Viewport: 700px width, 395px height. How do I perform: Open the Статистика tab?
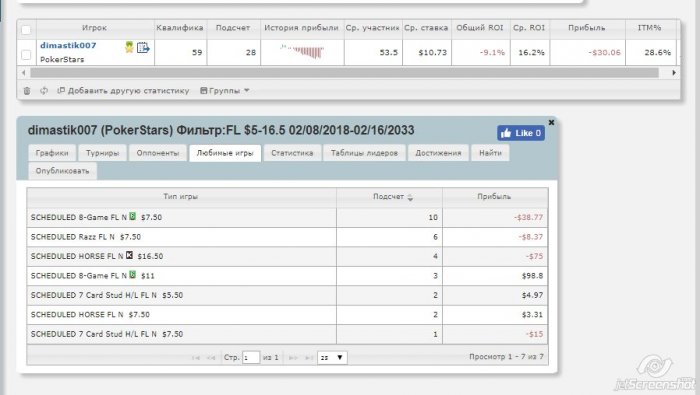pyautogui.click(x=292, y=153)
